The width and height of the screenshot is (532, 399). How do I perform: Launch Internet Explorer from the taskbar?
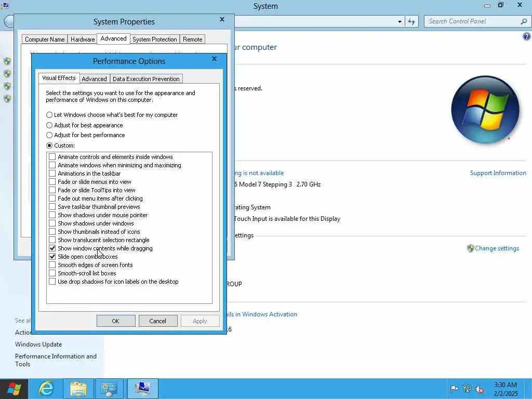pos(46,389)
